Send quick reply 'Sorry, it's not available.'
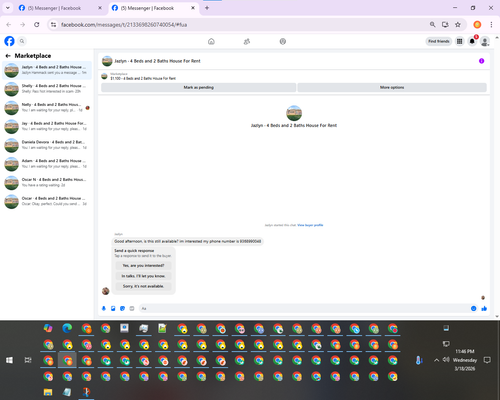 143,286
